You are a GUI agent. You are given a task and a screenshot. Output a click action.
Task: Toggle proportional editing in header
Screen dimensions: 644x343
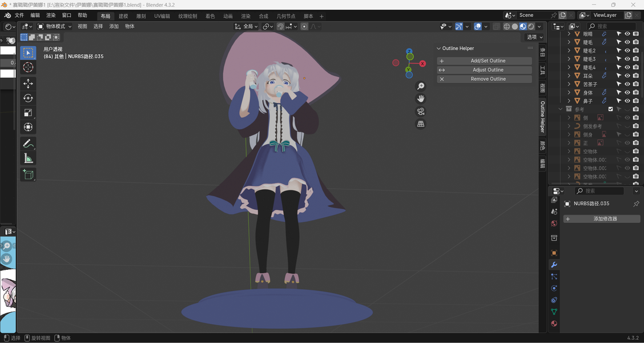click(304, 26)
